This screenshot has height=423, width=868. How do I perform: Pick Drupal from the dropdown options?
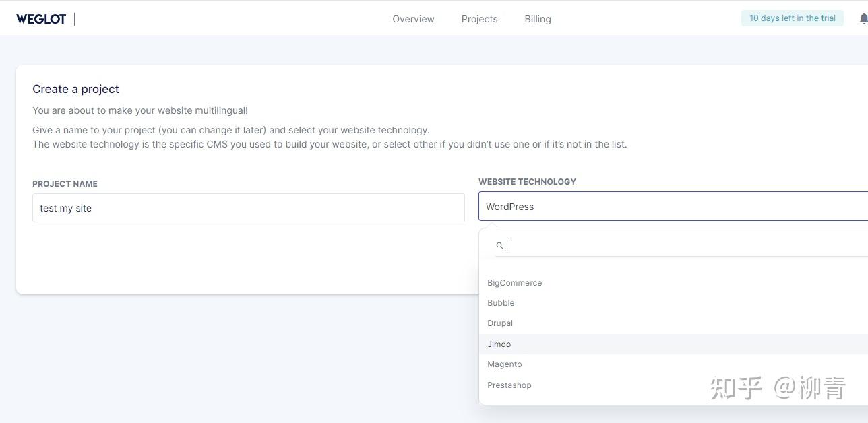pos(500,323)
